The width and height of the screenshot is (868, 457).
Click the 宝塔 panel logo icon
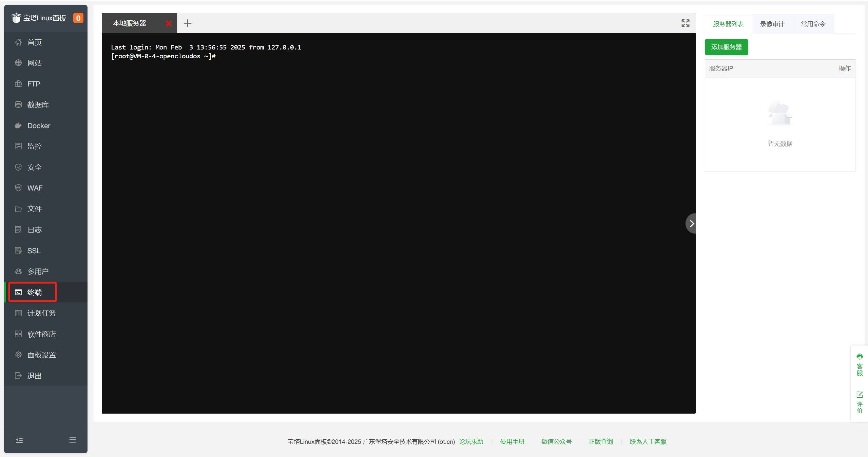coord(16,18)
